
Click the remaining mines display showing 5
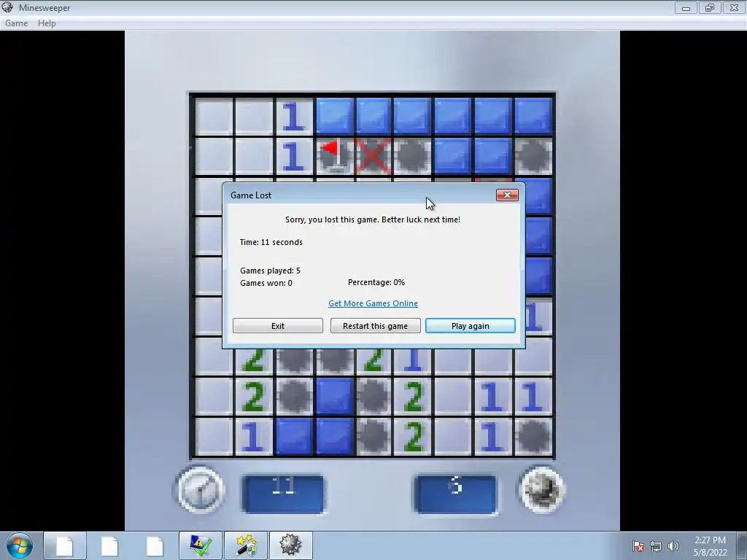pyautogui.click(x=455, y=494)
